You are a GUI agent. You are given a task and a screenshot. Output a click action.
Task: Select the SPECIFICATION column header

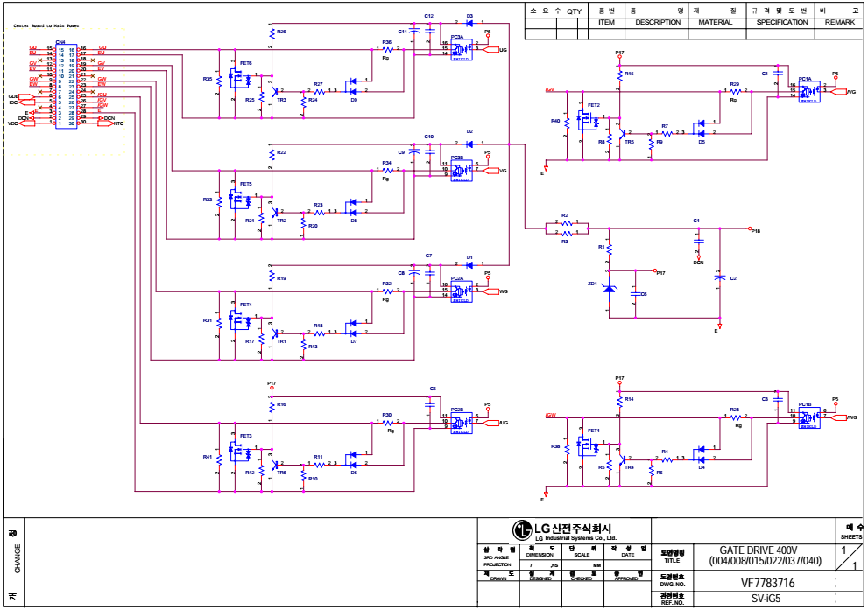[781, 22]
